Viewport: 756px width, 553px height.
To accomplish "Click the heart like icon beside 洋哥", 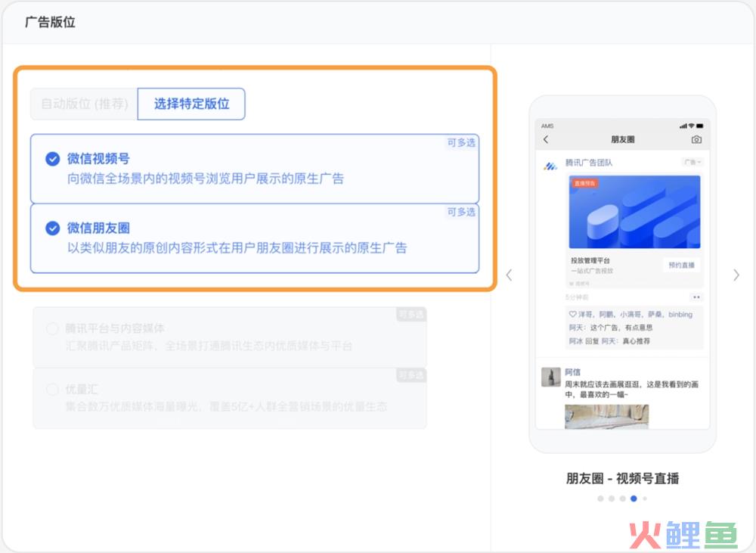I will tap(572, 315).
